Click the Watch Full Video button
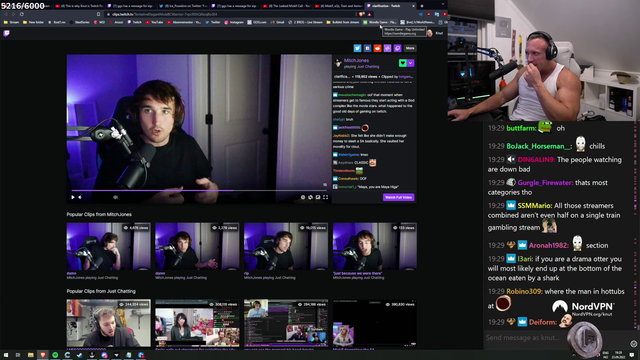The image size is (640, 360). pos(399,197)
